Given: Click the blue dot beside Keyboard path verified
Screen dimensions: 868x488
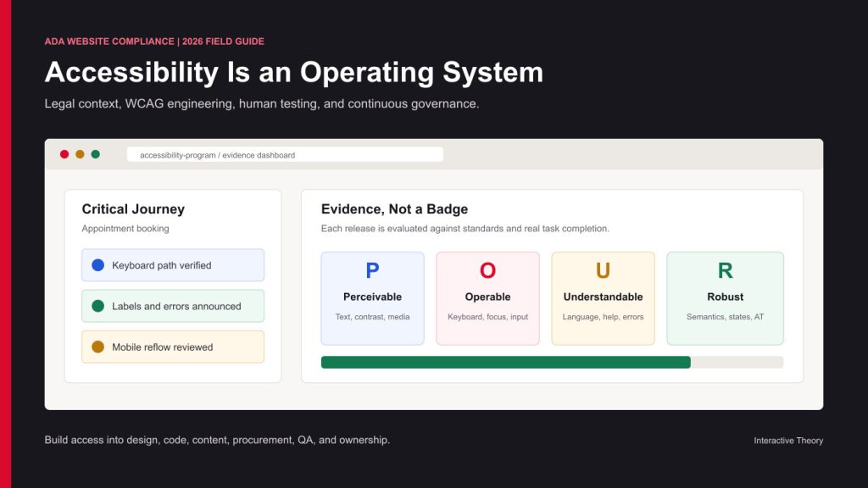Looking at the screenshot, I should click(98, 265).
